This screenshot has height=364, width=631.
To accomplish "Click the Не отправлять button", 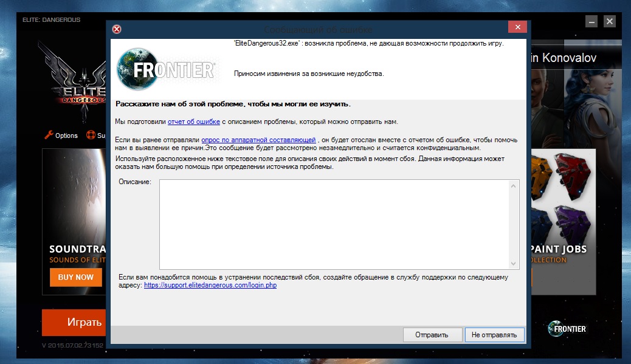I will (x=494, y=335).
